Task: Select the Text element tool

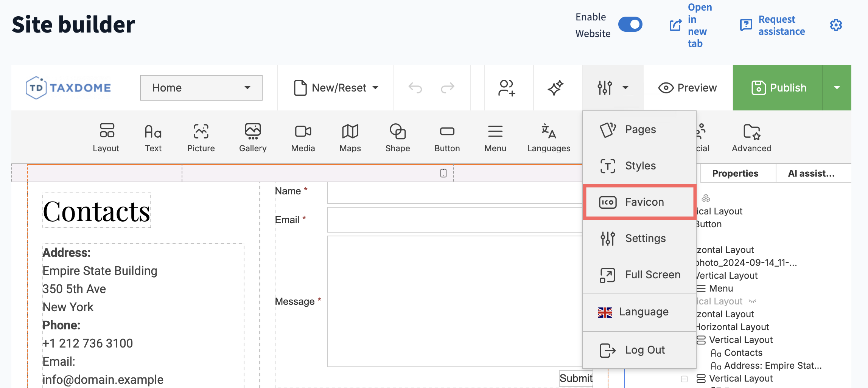Action: pos(153,138)
